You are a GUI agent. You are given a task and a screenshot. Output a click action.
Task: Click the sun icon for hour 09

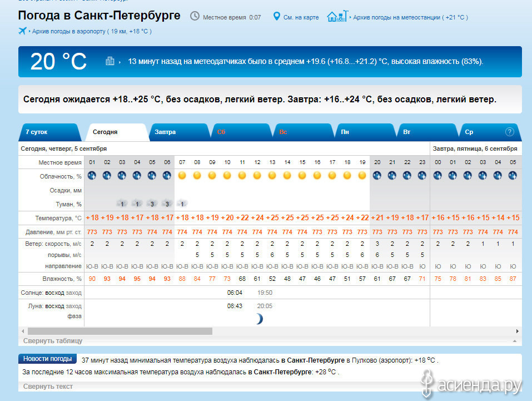click(x=212, y=176)
